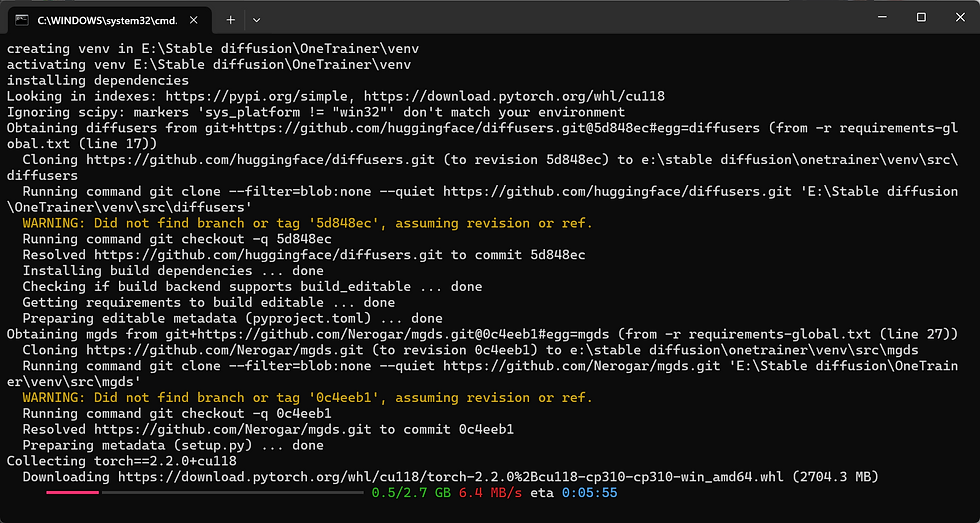This screenshot has height=523, width=980.
Task: Minimize the terminal window
Action: (x=875, y=17)
